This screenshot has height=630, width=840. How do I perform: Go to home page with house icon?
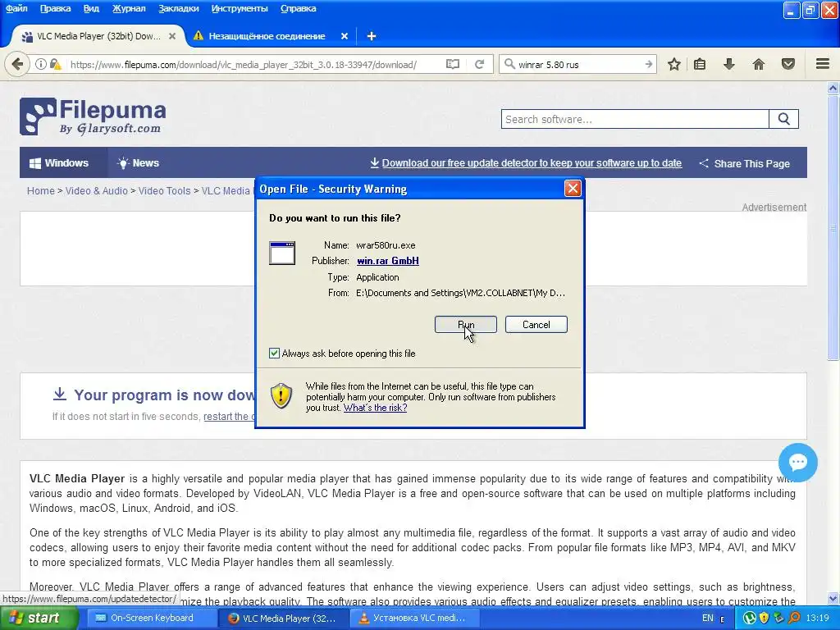[759, 65]
